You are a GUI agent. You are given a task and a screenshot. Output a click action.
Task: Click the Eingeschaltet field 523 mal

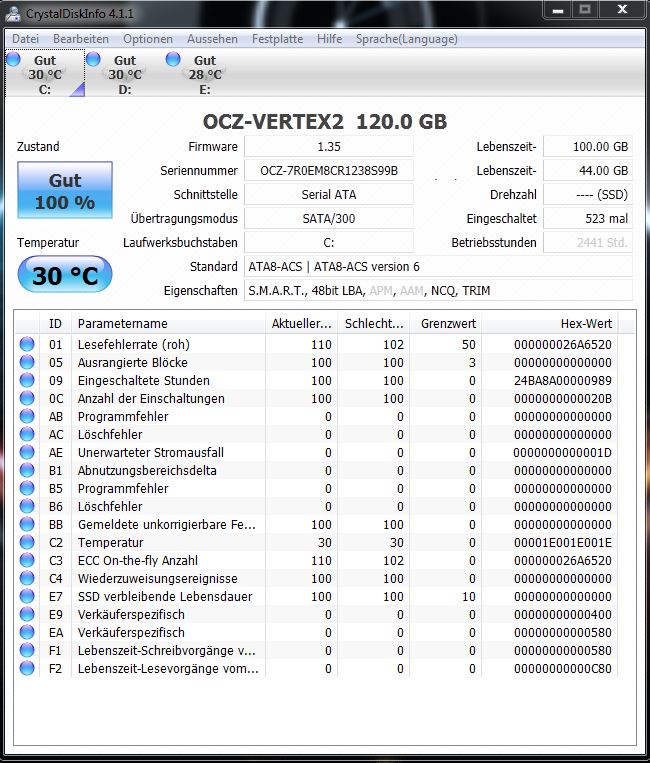pos(588,218)
